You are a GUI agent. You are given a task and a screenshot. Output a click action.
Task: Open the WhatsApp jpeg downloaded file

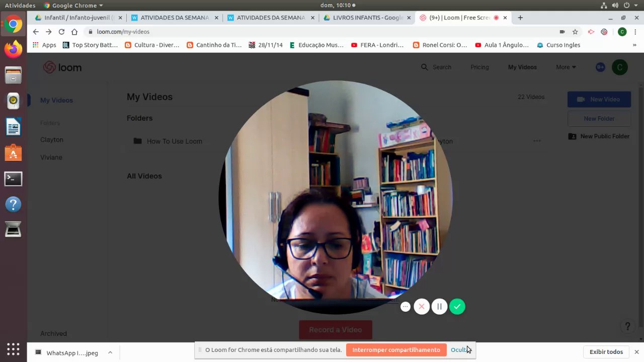pyautogui.click(x=67, y=352)
